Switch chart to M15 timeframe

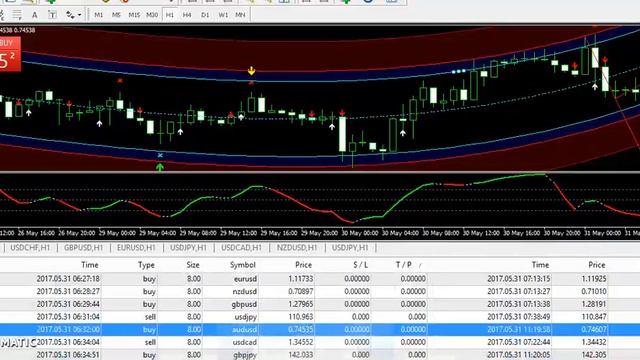[134, 15]
